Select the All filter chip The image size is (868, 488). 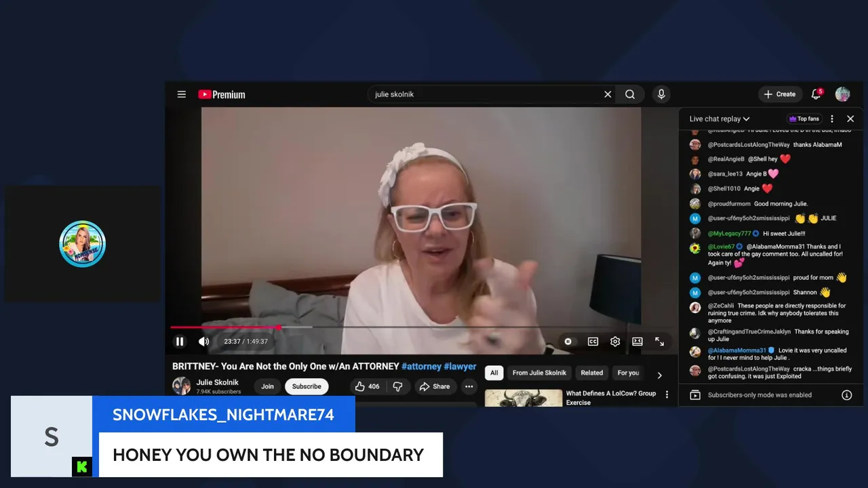(494, 373)
